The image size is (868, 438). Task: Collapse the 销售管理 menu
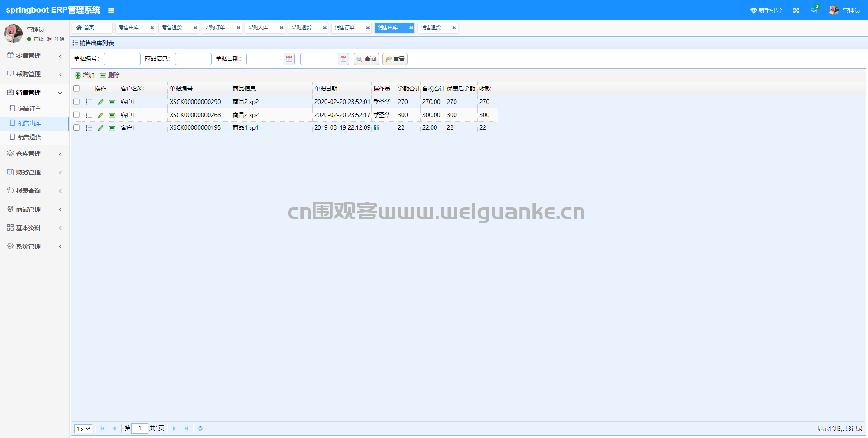coord(34,93)
